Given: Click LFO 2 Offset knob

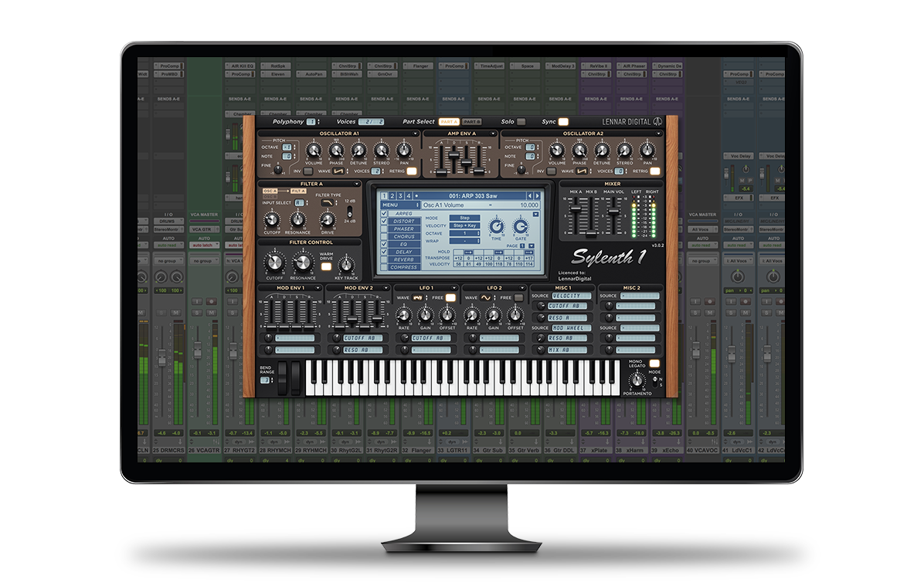Looking at the screenshot, I should tap(515, 317).
